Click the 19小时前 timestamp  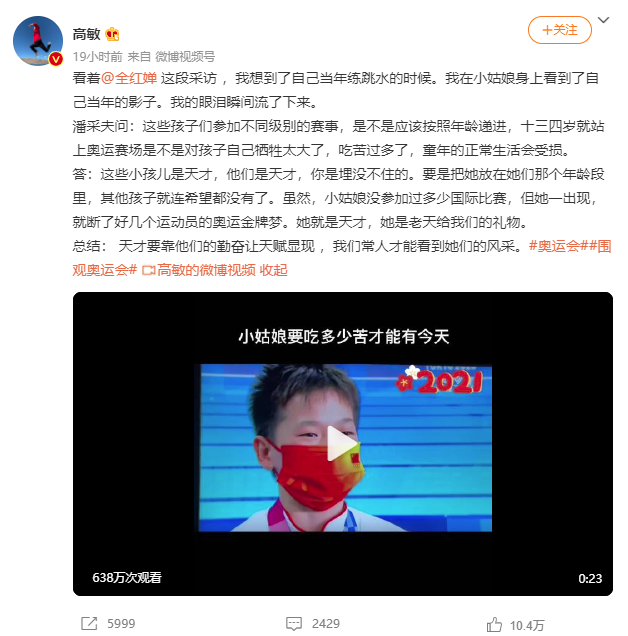[x=97, y=57]
